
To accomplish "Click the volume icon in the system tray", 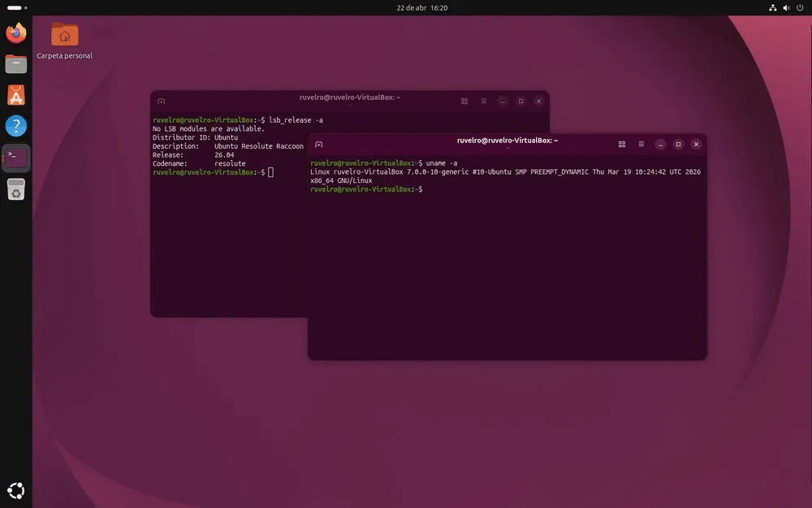I will click(787, 8).
